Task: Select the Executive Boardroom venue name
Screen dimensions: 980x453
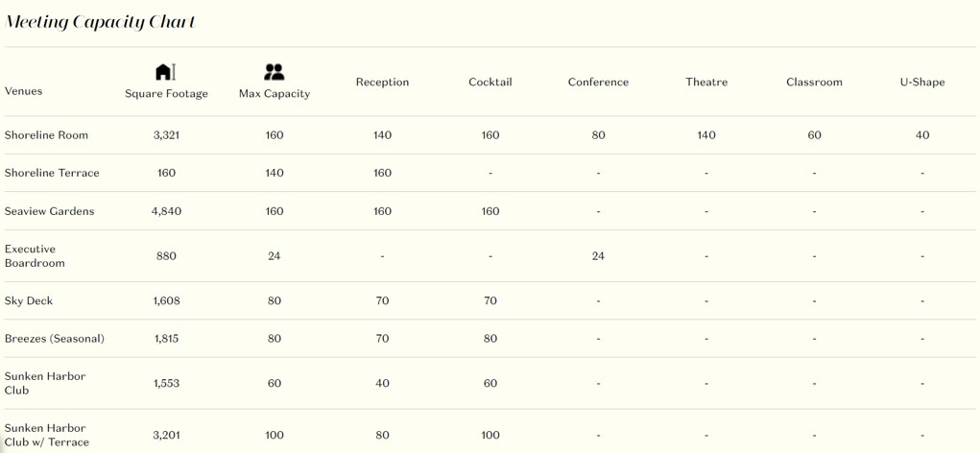Action: tap(35, 256)
